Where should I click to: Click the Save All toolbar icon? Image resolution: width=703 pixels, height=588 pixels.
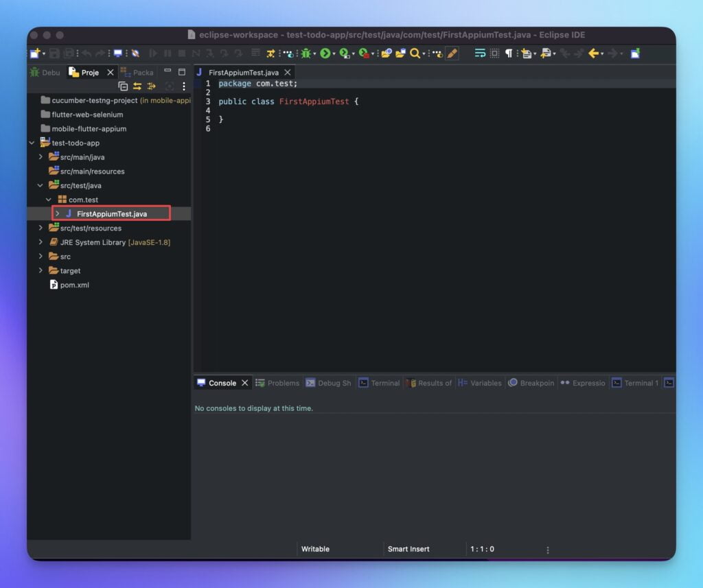point(69,54)
